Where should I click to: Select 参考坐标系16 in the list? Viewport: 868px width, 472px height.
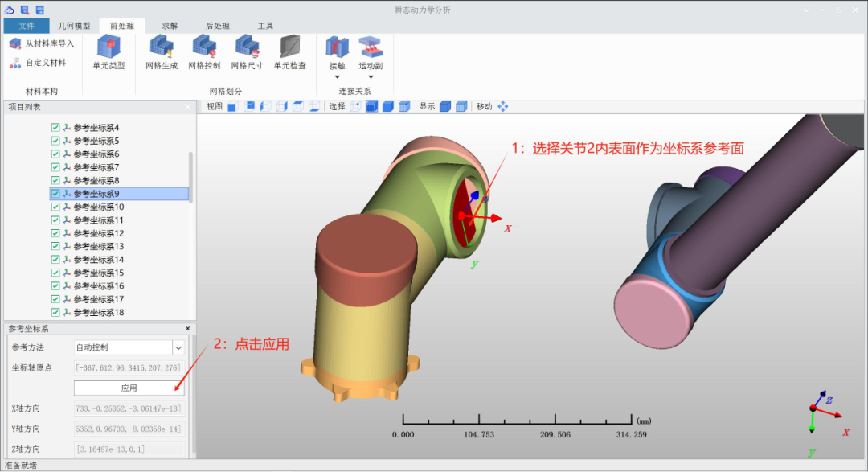pyautogui.click(x=99, y=286)
